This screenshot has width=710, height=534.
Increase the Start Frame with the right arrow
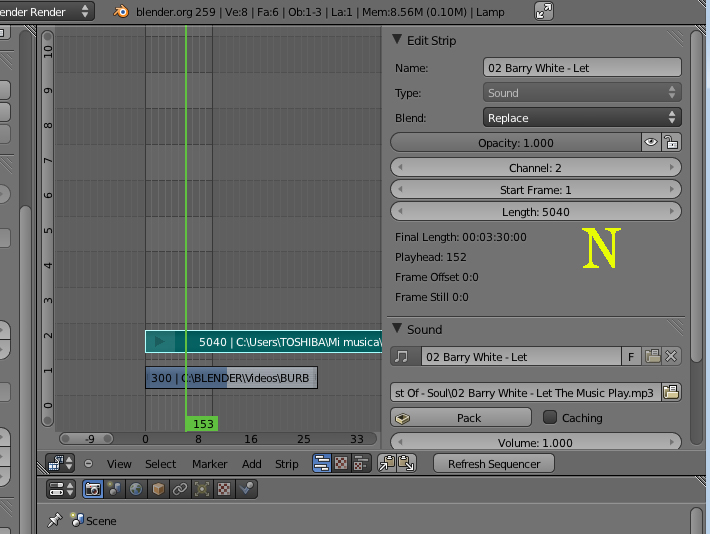tap(672, 190)
